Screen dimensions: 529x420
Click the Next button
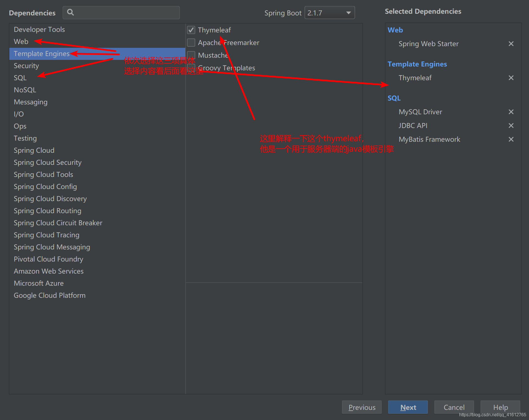[x=408, y=407]
